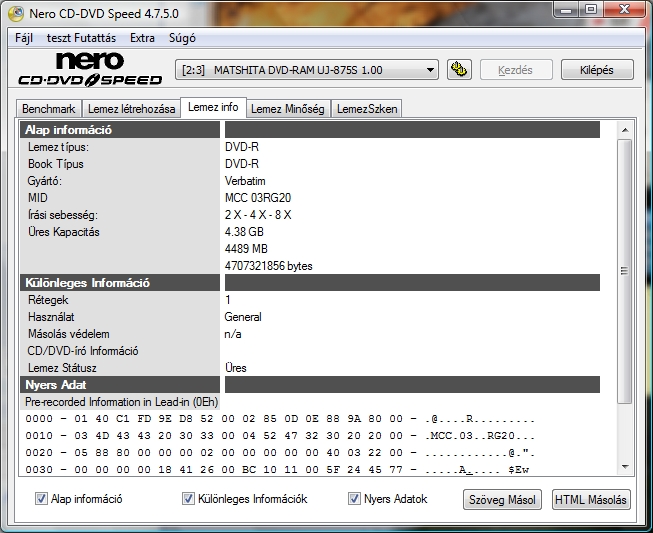
Task: Click the Rétegek label
Action: click(48, 300)
